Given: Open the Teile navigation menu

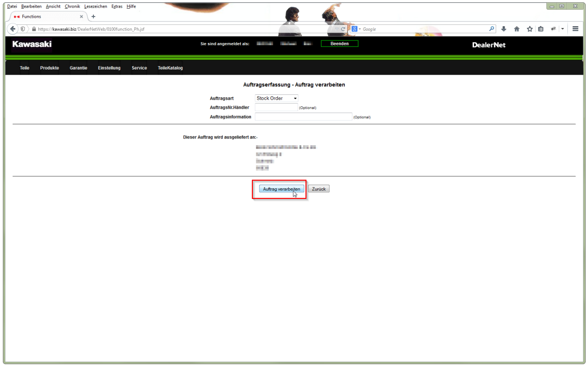Looking at the screenshot, I should 24,68.
